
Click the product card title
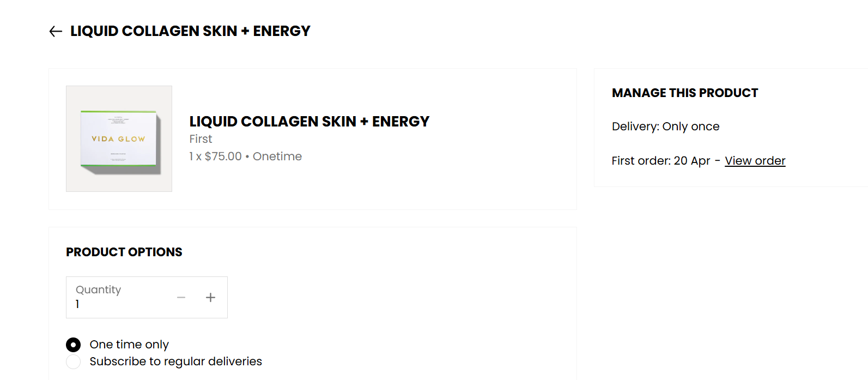pyautogui.click(x=309, y=122)
